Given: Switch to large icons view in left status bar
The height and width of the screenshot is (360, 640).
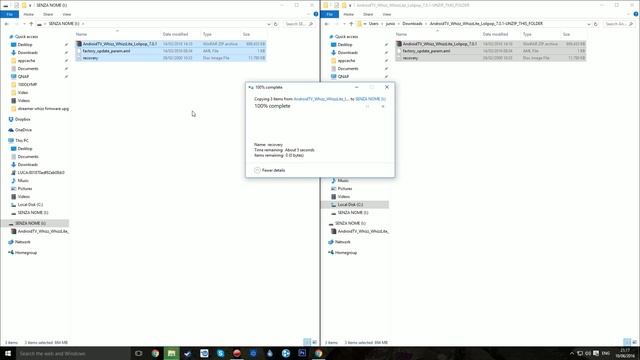Looking at the screenshot, I should (x=314, y=342).
